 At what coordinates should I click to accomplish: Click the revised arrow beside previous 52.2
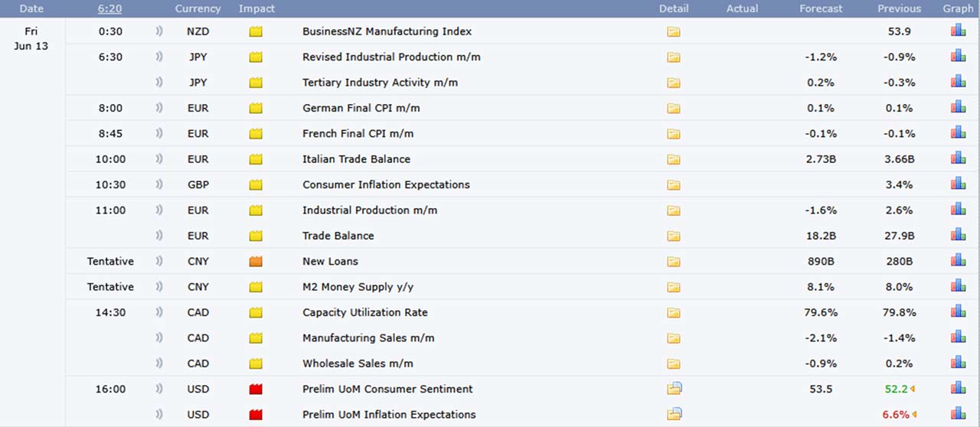click(913, 390)
